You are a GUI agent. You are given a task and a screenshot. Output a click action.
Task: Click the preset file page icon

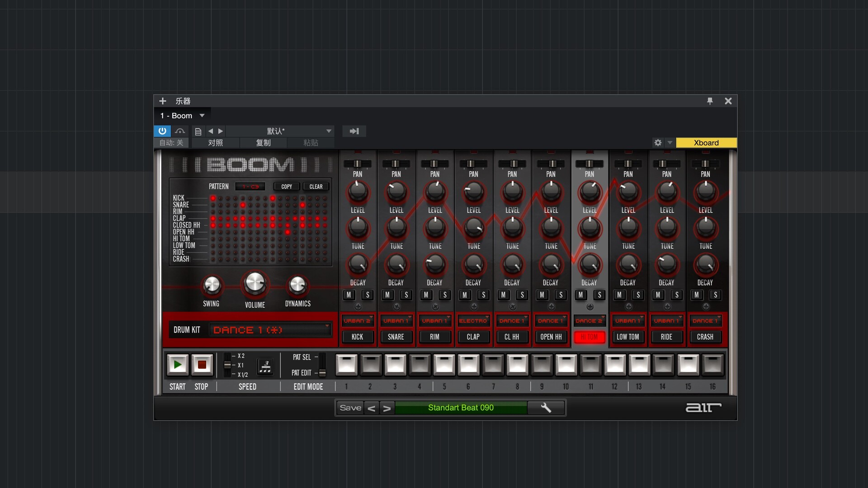coord(198,131)
